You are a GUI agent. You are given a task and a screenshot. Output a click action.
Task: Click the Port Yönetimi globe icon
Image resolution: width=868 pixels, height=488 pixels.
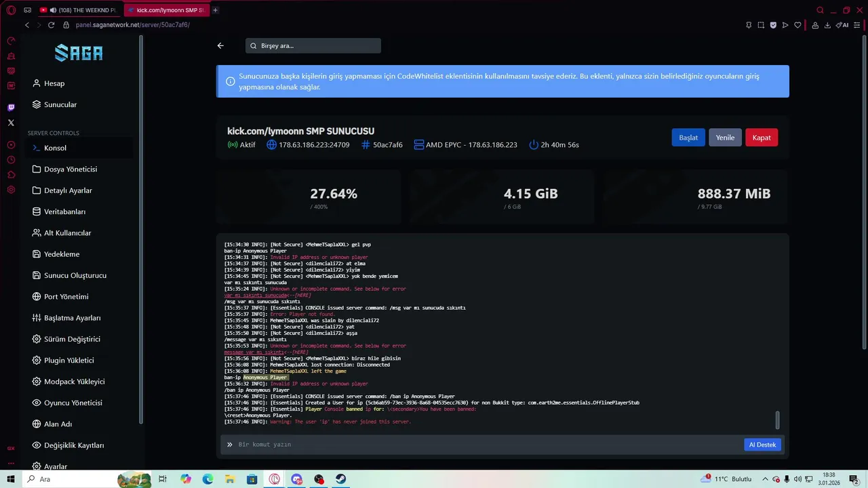(x=37, y=296)
